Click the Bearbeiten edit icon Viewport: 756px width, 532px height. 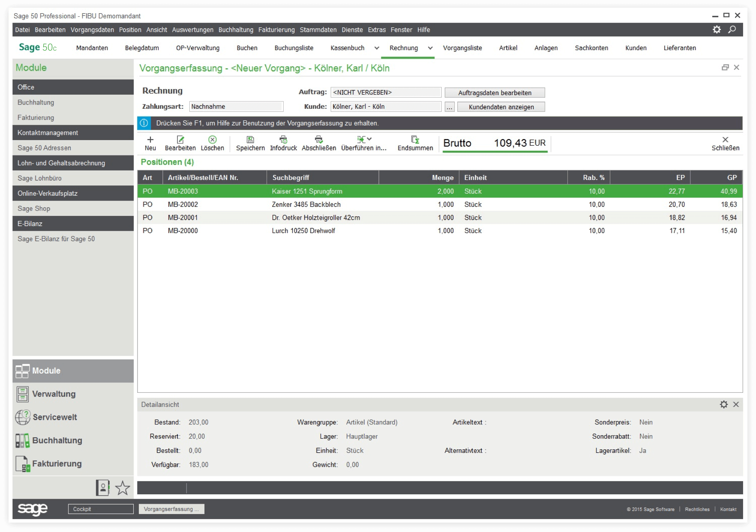(x=180, y=140)
